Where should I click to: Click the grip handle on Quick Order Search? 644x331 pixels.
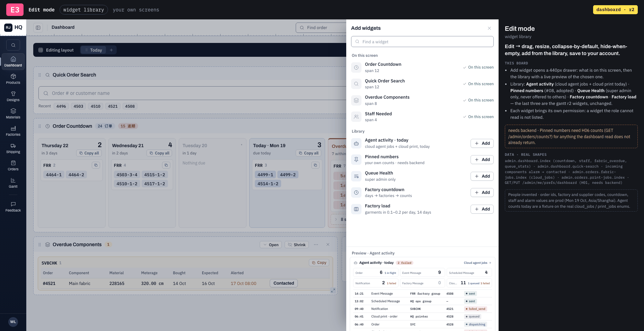tap(39, 75)
